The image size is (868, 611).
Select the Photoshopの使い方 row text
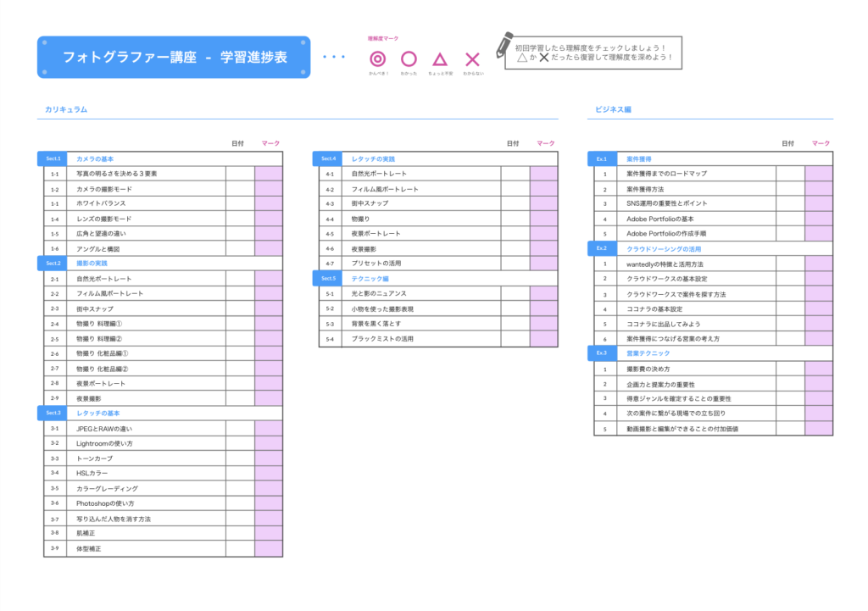tap(105, 503)
